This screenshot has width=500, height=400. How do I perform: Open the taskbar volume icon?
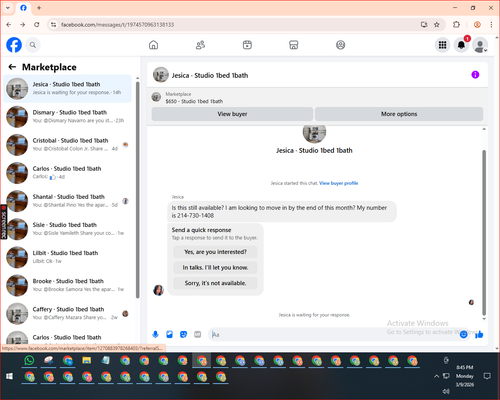coord(446,391)
